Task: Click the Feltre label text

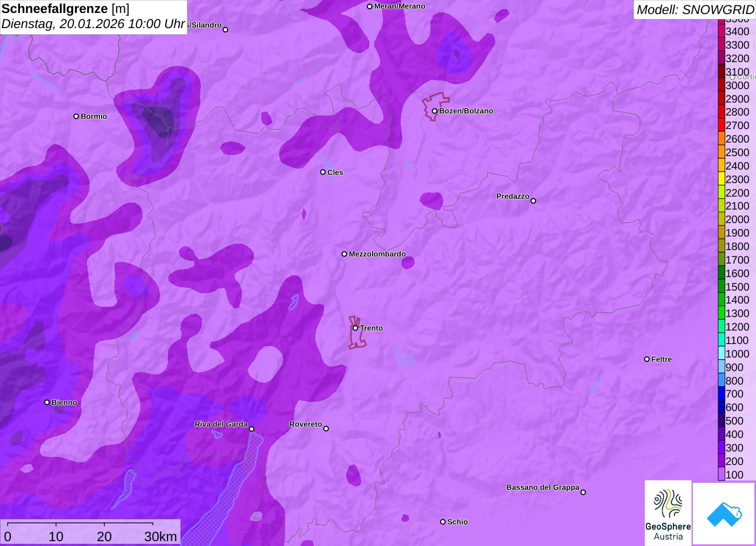Action: pyautogui.click(x=662, y=359)
